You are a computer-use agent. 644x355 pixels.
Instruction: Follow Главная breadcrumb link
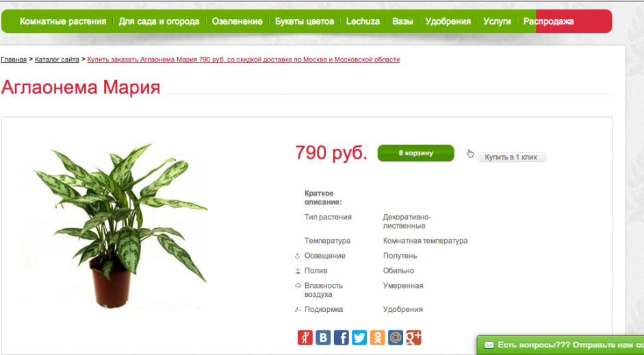14,60
